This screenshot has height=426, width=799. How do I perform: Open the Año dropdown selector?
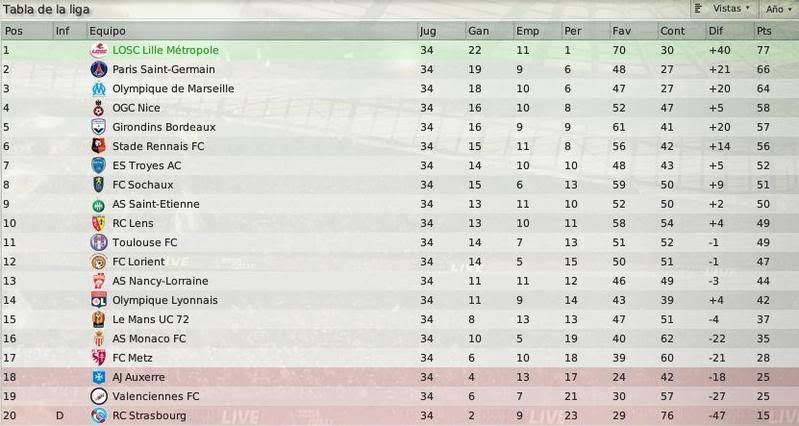pyautogui.click(x=778, y=9)
